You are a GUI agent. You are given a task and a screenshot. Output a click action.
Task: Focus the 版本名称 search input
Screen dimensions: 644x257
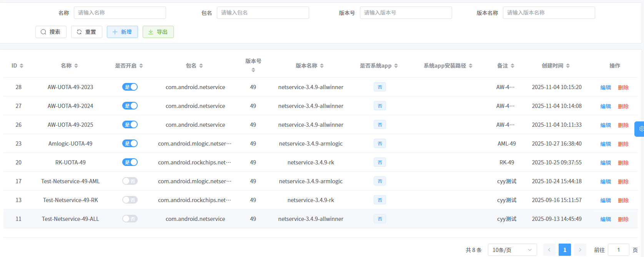click(x=549, y=13)
